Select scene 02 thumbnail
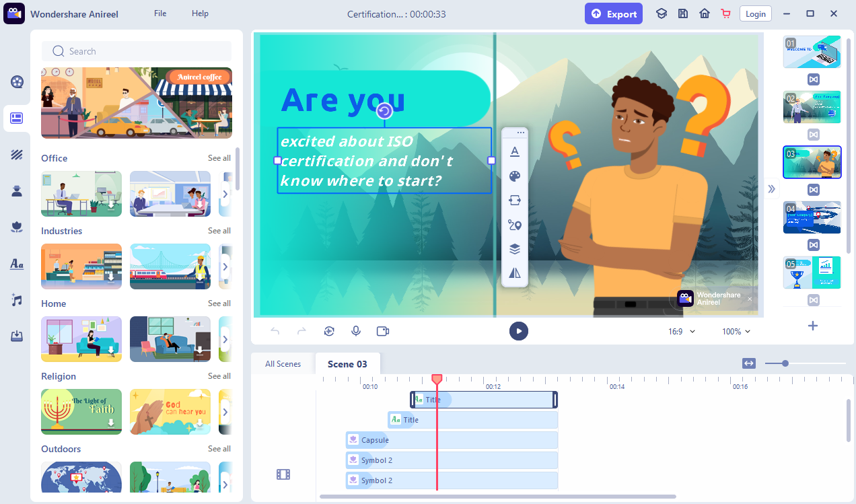 [x=812, y=107]
